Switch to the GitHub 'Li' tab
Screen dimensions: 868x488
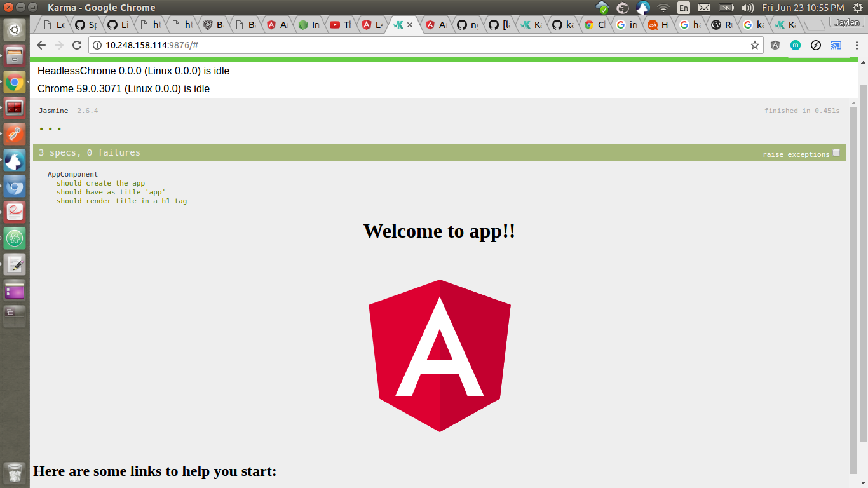click(x=118, y=25)
